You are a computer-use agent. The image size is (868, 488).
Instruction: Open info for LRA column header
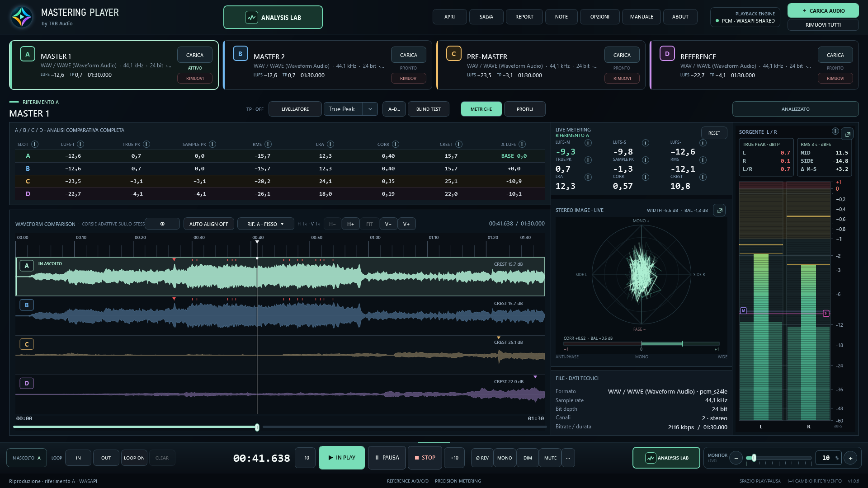tap(330, 144)
